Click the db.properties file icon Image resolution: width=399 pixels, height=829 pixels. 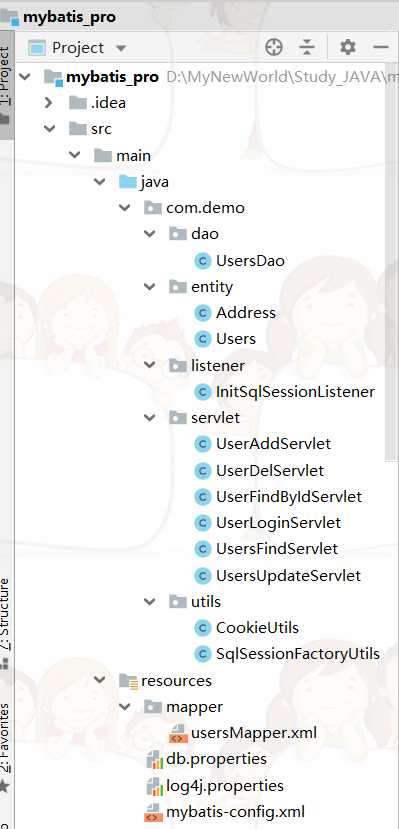tap(154, 760)
